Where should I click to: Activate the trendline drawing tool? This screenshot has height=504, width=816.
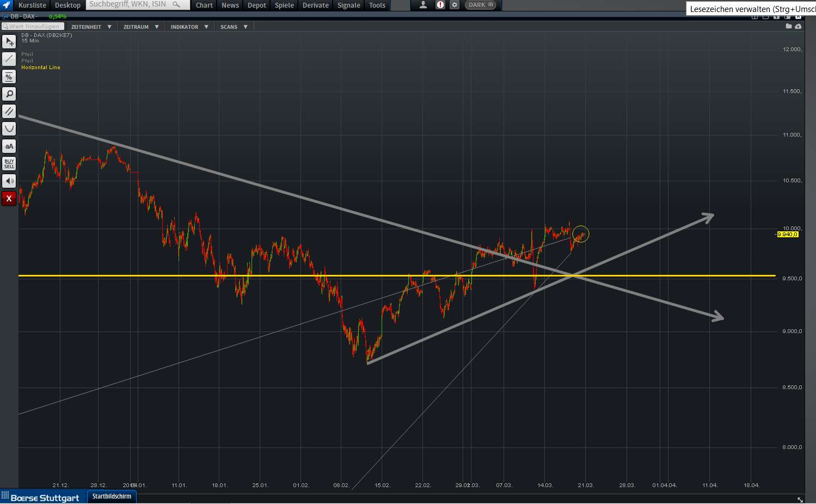coord(9,59)
